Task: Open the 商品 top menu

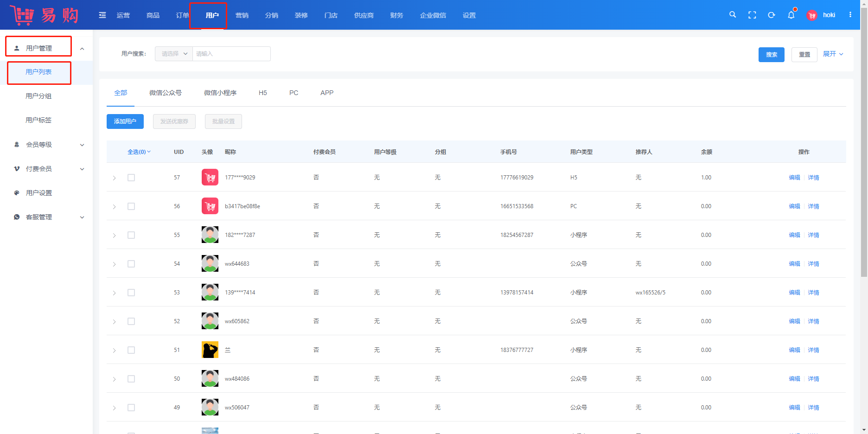Action: pyautogui.click(x=153, y=15)
